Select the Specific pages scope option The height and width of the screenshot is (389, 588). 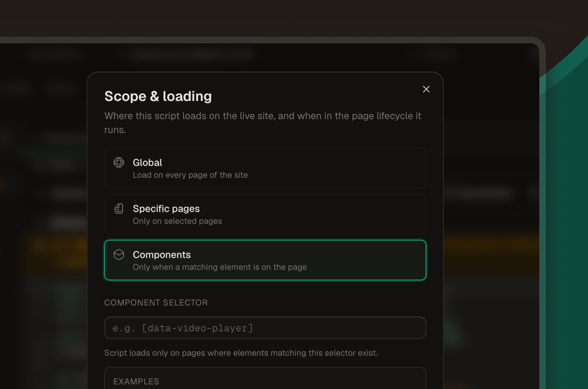(265, 214)
